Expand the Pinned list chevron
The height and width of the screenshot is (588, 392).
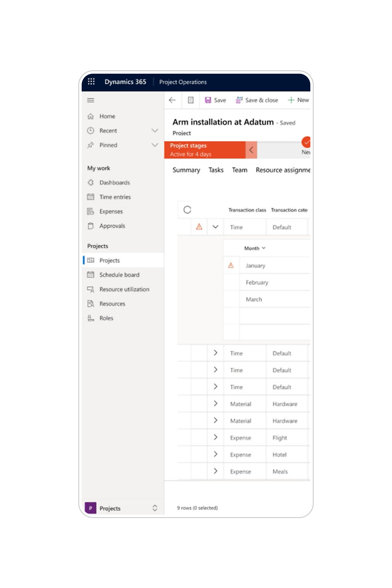tap(155, 145)
